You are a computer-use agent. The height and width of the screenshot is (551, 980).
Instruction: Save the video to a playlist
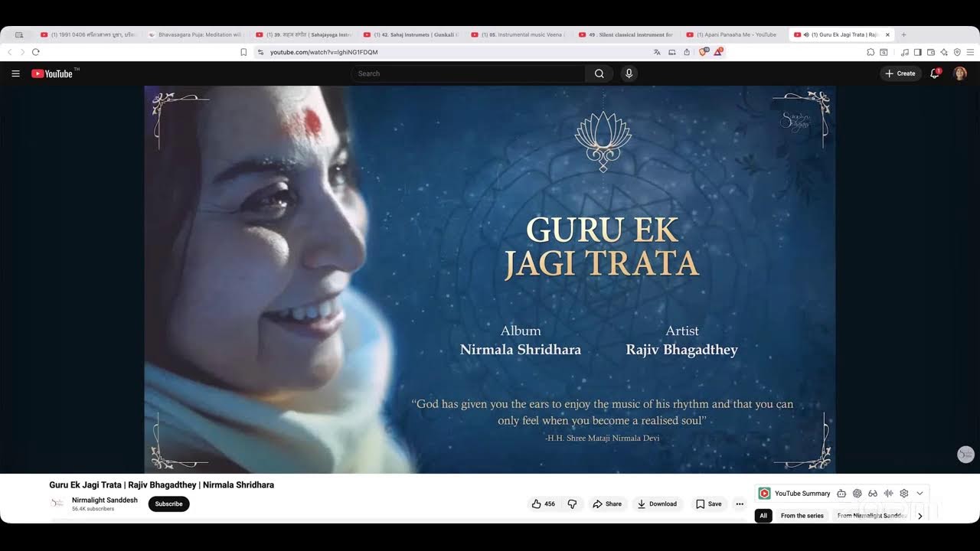tap(708, 504)
